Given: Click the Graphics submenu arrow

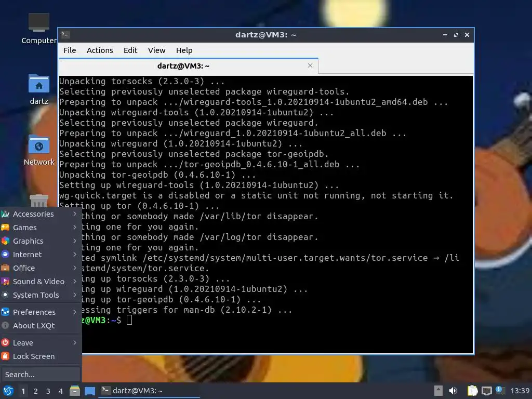Looking at the screenshot, I should pyautogui.click(x=75, y=241).
